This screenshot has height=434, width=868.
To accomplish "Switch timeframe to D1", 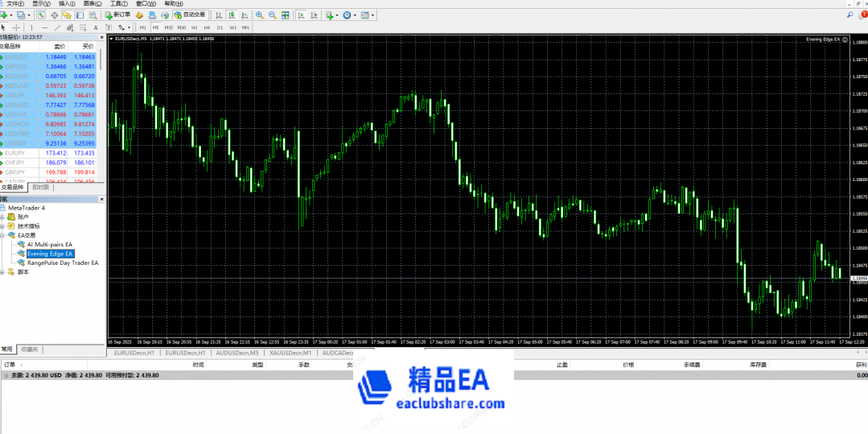I will click(220, 27).
